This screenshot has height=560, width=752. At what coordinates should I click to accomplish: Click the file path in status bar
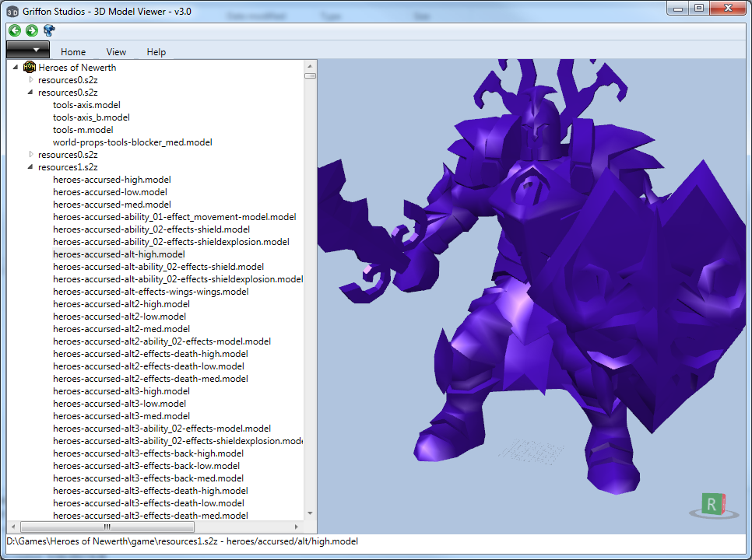pos(182,541)
